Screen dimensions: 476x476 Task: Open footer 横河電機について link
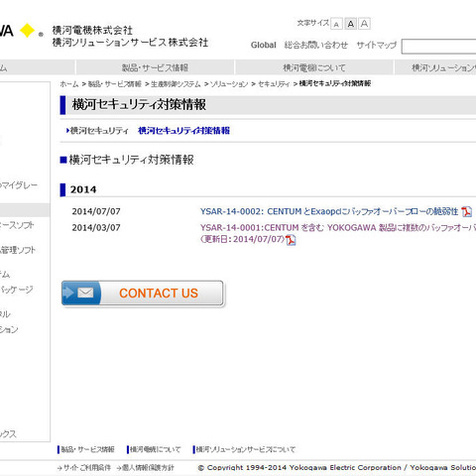[x=155, y=449]
